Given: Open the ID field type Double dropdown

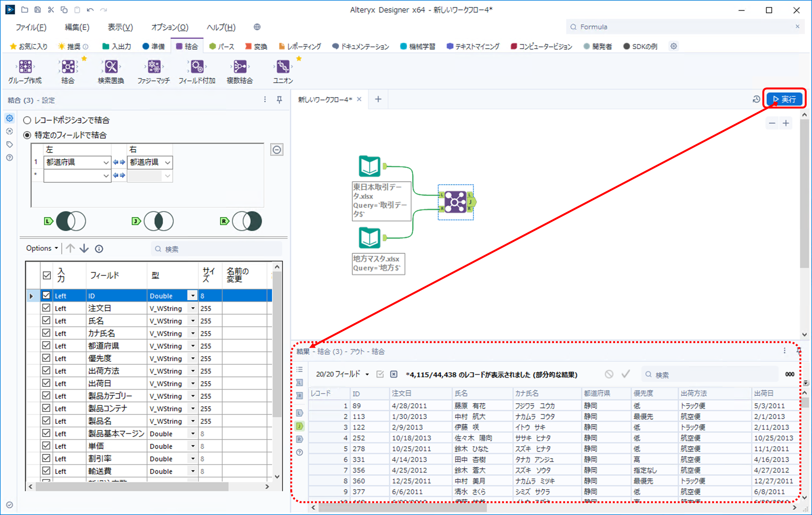Looking at the screenshot, I should [192, 296].
